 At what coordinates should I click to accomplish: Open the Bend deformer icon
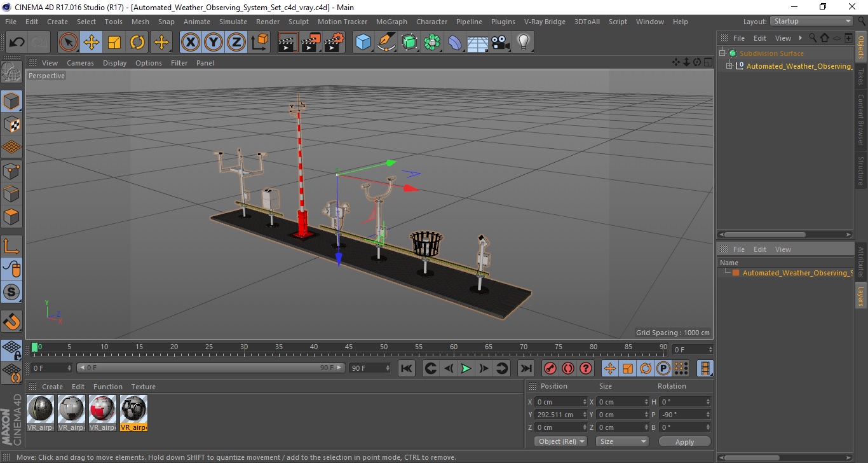point(455,43)
